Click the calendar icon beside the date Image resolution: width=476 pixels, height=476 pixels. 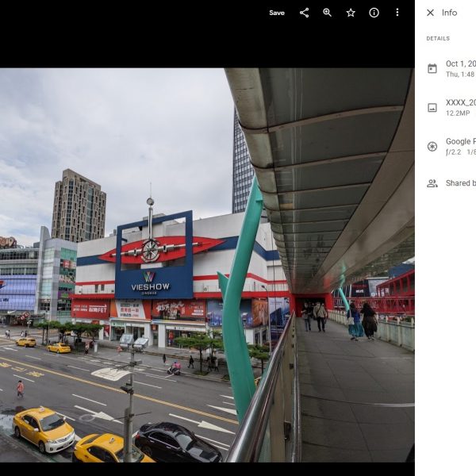[432, 69]
